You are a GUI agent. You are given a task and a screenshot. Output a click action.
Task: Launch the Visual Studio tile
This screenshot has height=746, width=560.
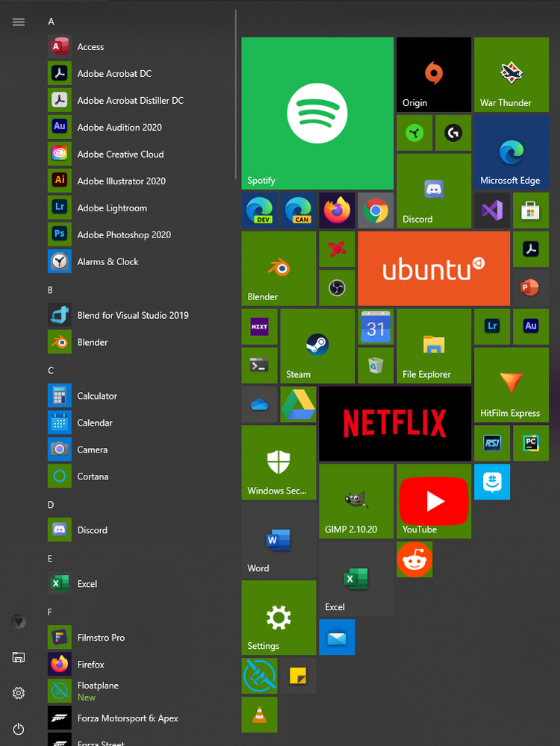pyautogui.click(x=492, y=211)
